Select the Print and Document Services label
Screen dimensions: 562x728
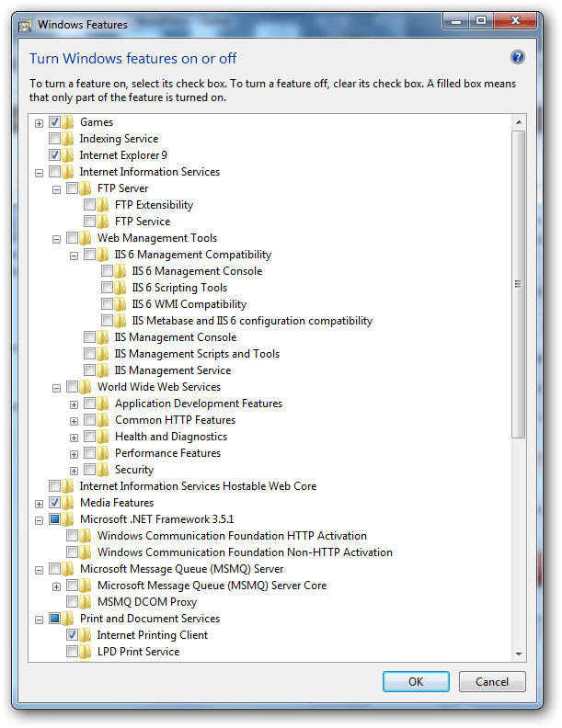[x=150, y=619]
